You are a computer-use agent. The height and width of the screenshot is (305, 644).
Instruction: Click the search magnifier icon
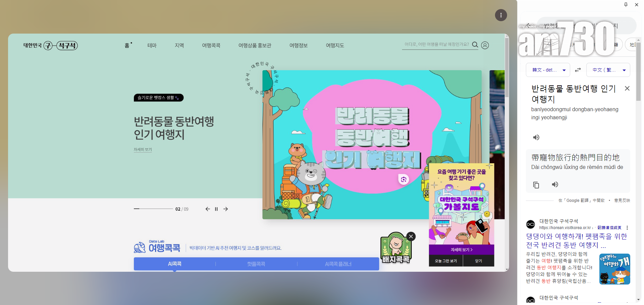(475, 45)
